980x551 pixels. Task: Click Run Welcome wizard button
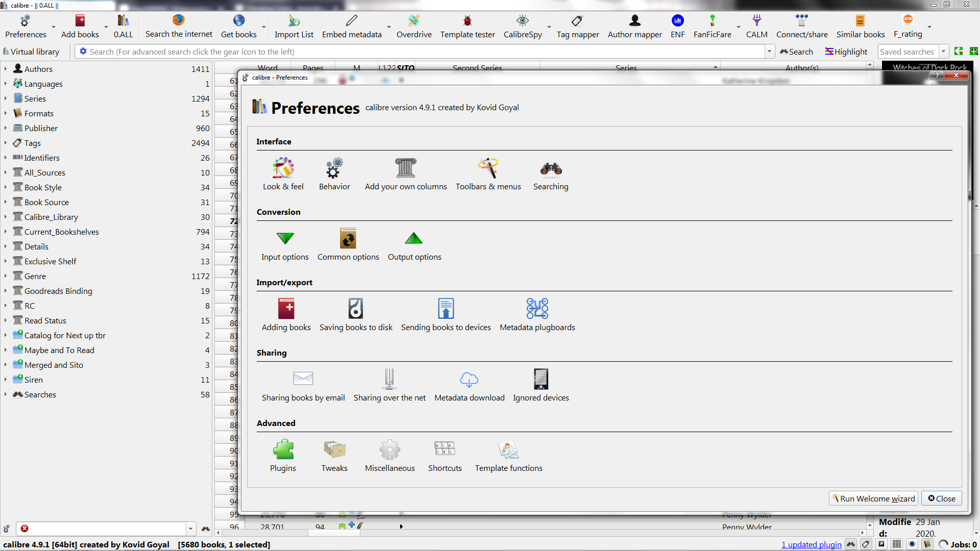click(873, 498)
